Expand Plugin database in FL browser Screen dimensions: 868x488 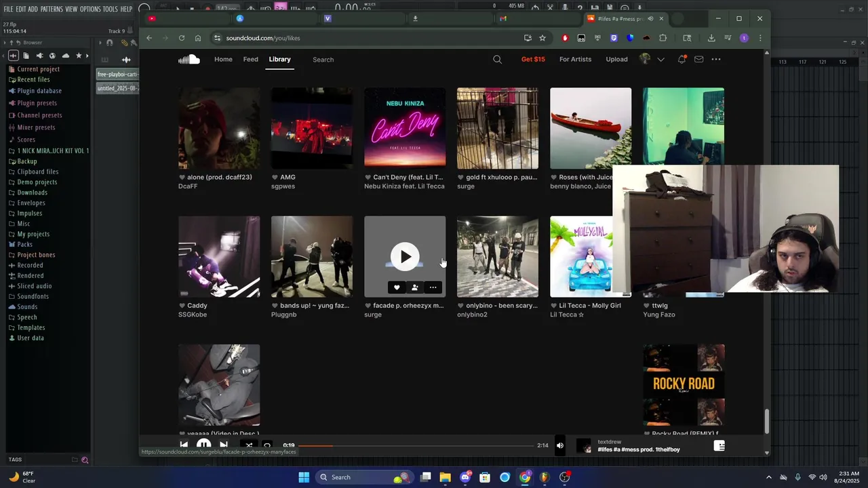point(39,91)
